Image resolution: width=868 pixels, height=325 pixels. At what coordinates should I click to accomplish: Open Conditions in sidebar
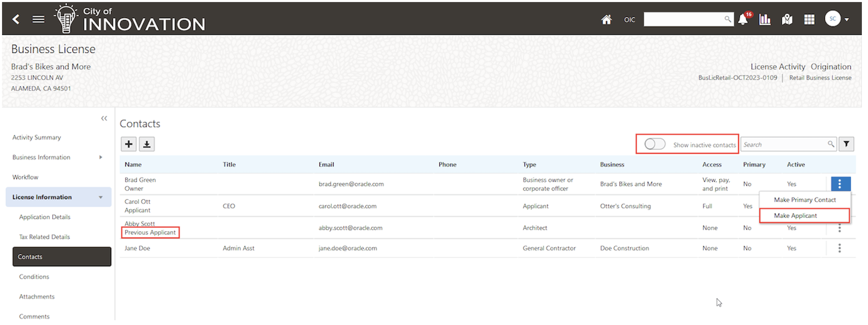click(x=34, y=277)
